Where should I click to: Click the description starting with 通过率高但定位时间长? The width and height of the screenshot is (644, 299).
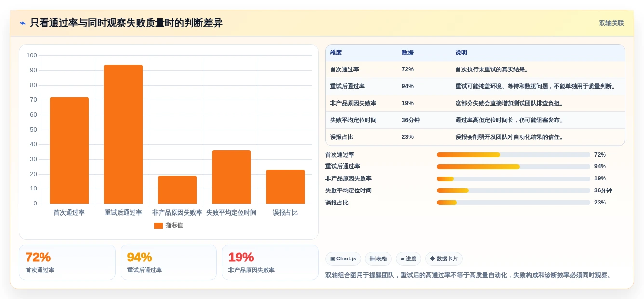[510, 120]
